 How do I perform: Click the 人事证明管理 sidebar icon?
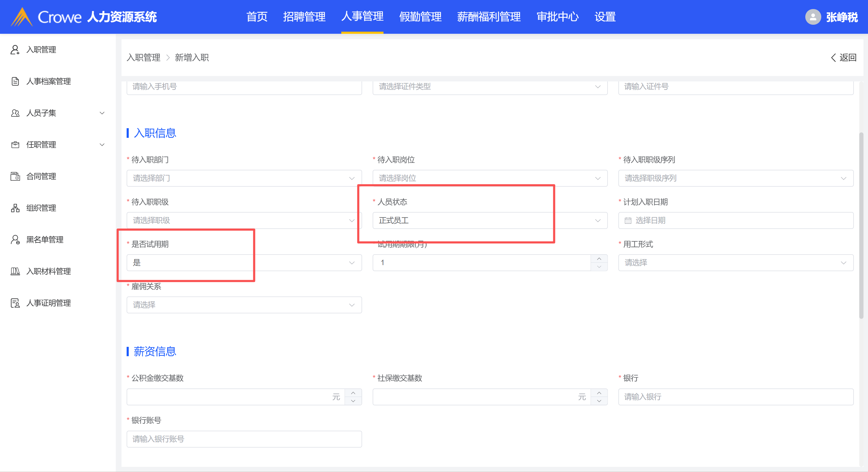pos(15,303)
